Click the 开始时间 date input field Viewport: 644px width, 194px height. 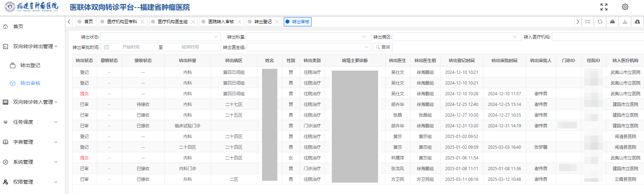[131, 47]
